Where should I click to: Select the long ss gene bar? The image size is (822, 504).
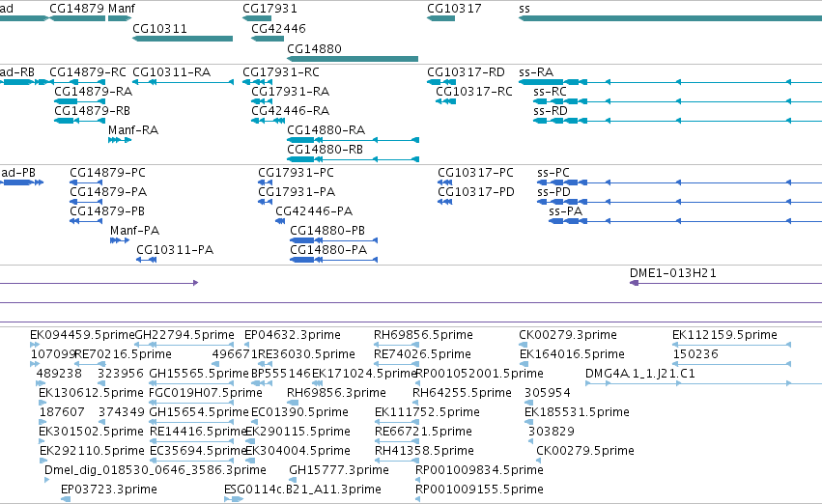[x=670, y=18]
